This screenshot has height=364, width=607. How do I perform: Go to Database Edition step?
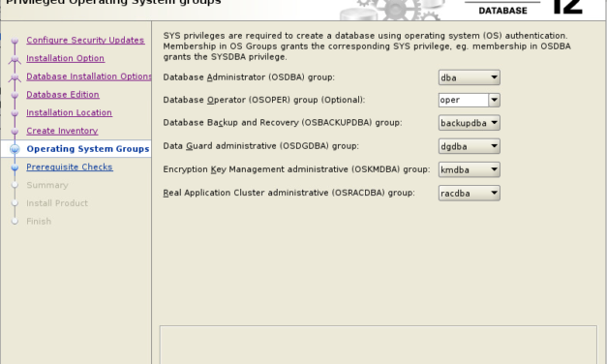coord(63,95)
